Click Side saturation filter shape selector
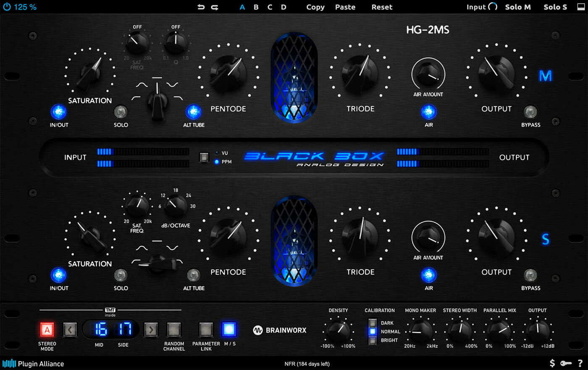588x370 pixels. pyautogui.click(x=157, y=264)
